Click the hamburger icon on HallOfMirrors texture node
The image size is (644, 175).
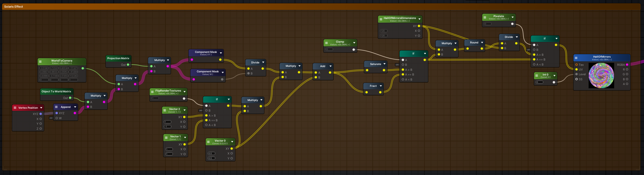tap(576, 58)
